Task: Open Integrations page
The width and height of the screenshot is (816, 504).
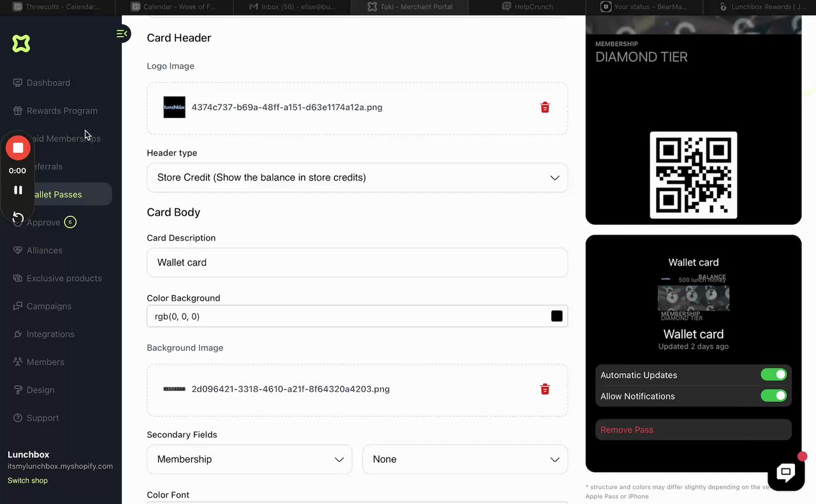Action: (50, 335)
